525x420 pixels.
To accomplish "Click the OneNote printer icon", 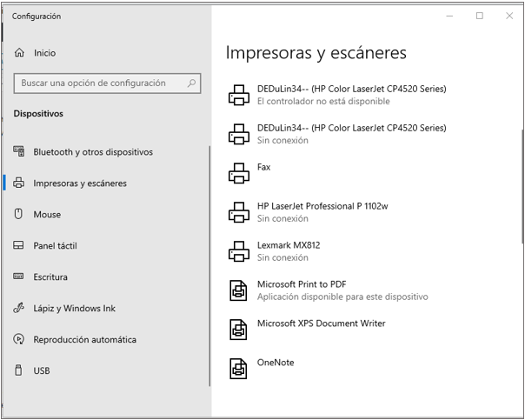I will click(238, 369).
